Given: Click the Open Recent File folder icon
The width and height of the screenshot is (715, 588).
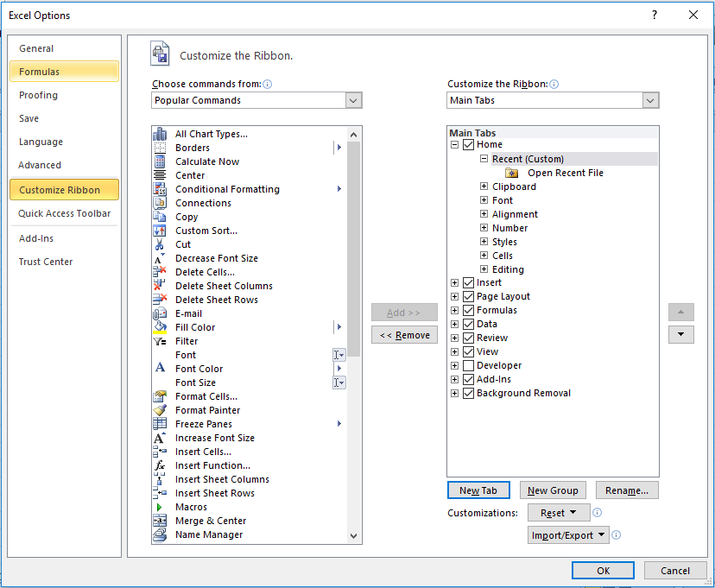Looking at the screenshot, I should coord(511,174).
